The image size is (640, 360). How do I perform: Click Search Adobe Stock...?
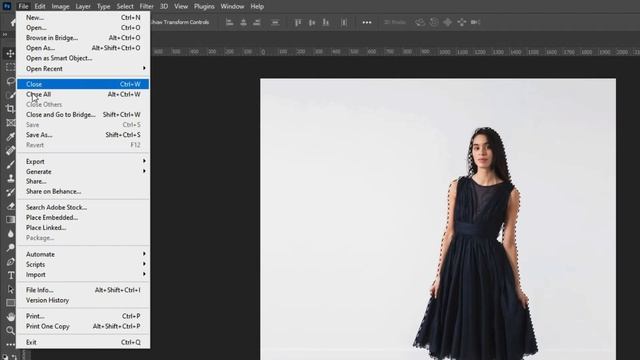pos(83,207)
